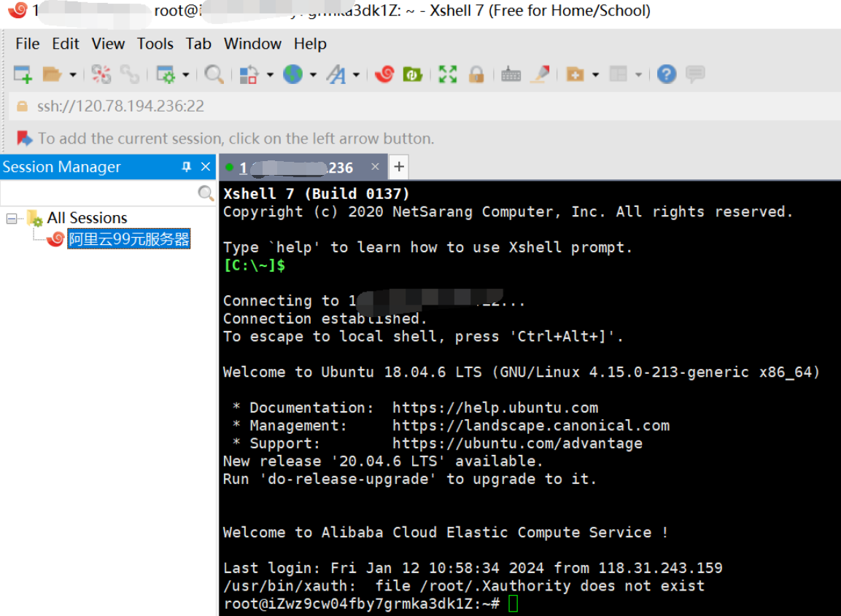Toggle full screen mode green arrows icon
841x616 pixels.
click(447, 74)
